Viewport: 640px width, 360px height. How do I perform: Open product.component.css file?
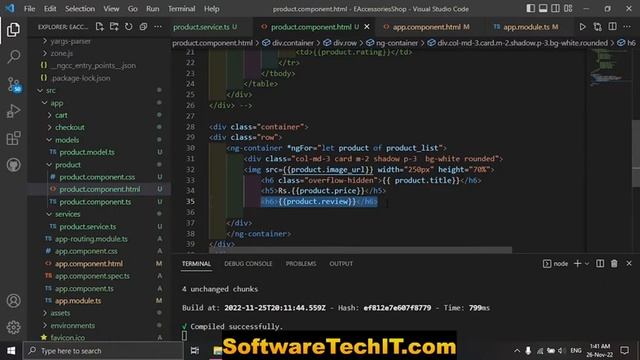point(97,177)
